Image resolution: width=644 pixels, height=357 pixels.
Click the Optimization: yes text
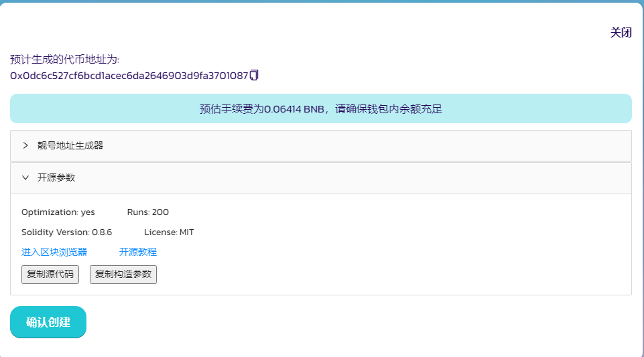(x=58, y=212)
